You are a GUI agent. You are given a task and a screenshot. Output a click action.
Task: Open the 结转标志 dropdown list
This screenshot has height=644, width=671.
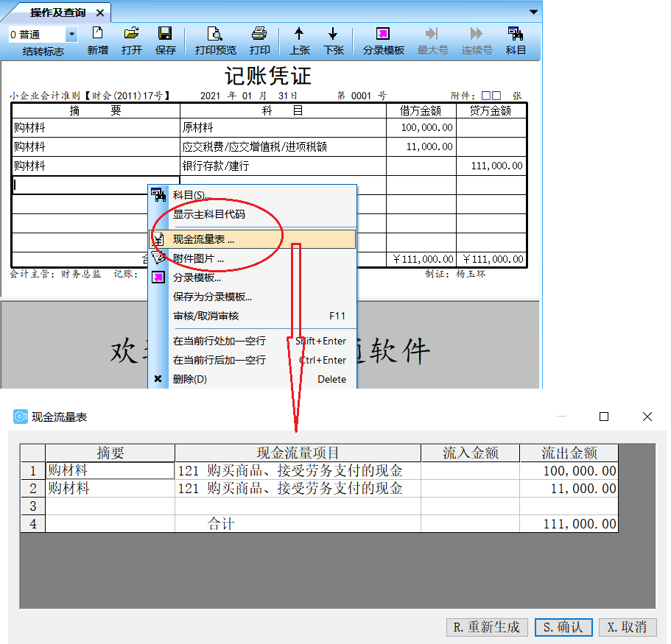click(71, 34)
